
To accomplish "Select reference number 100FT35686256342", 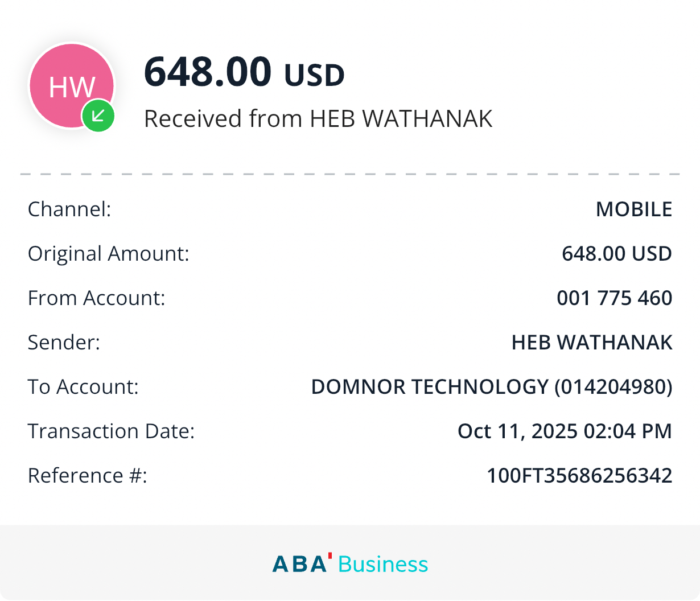I will pos(579,476).
